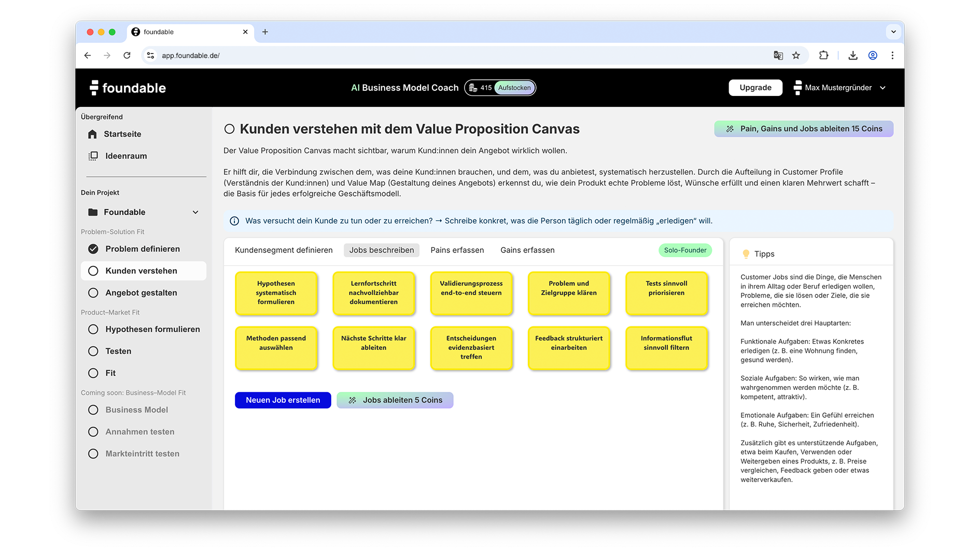Open Ideenraum from the sidebar icon
The width and height of the screenshot is (980, 551).
93,156
